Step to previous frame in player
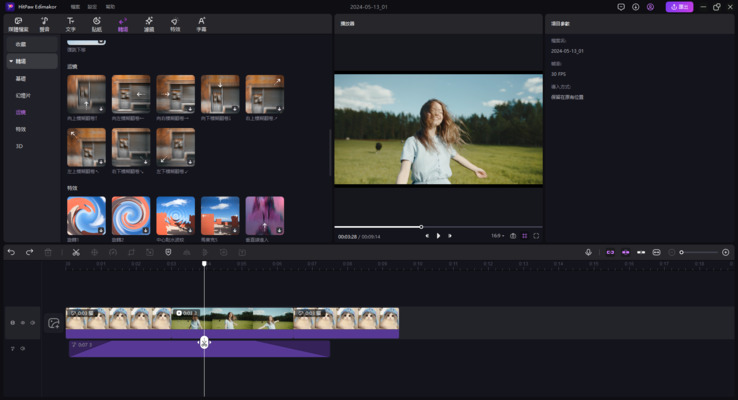The height and width of the screenshot is (400, 738). pyautogui.click(x=427, y=236)
